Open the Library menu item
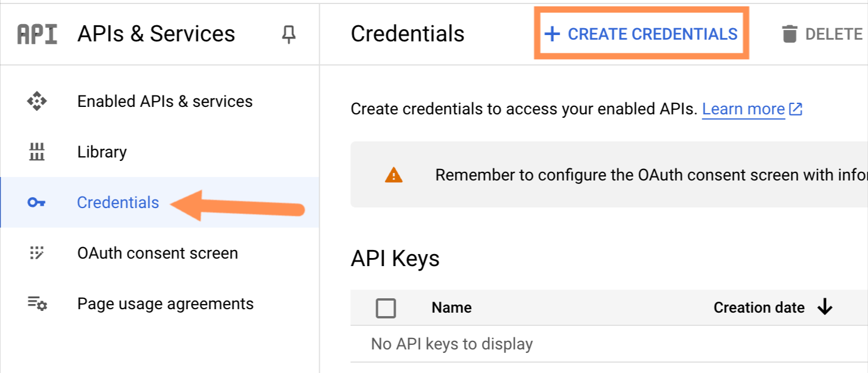The width and height of the screenshot is (868, 373). (x=102, y=152)
